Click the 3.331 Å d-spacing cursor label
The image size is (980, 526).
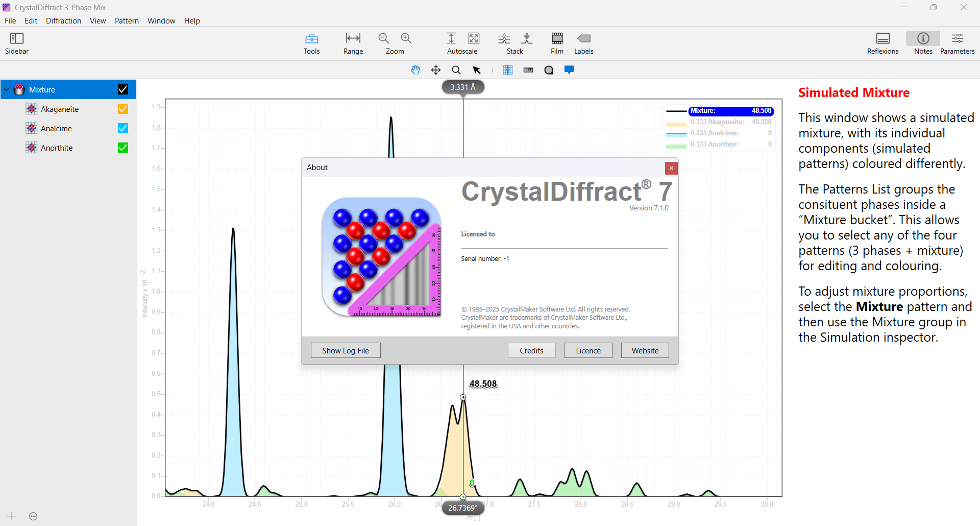(x=463, y=87)
